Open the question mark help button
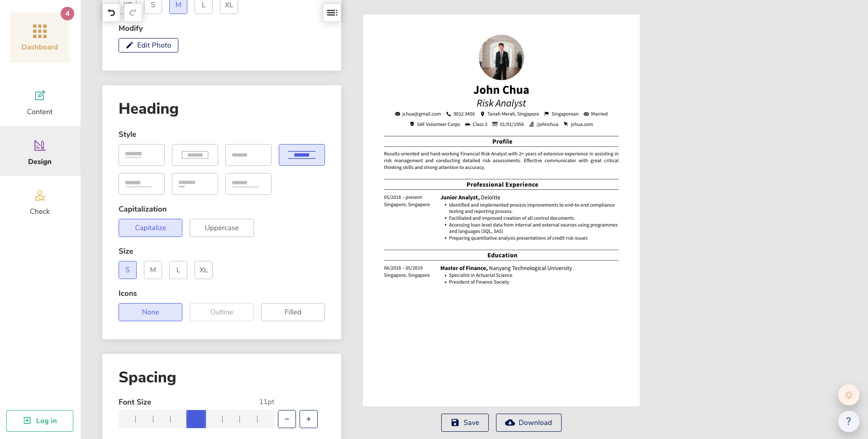868x439 pixels. click(849, 421)
